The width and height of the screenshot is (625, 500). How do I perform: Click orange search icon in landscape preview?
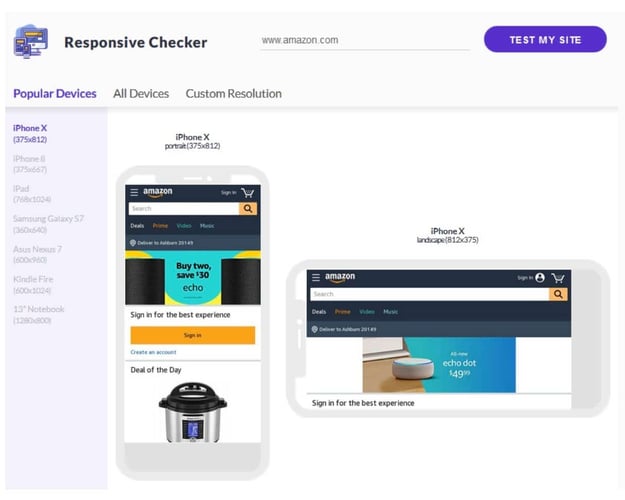558,294
